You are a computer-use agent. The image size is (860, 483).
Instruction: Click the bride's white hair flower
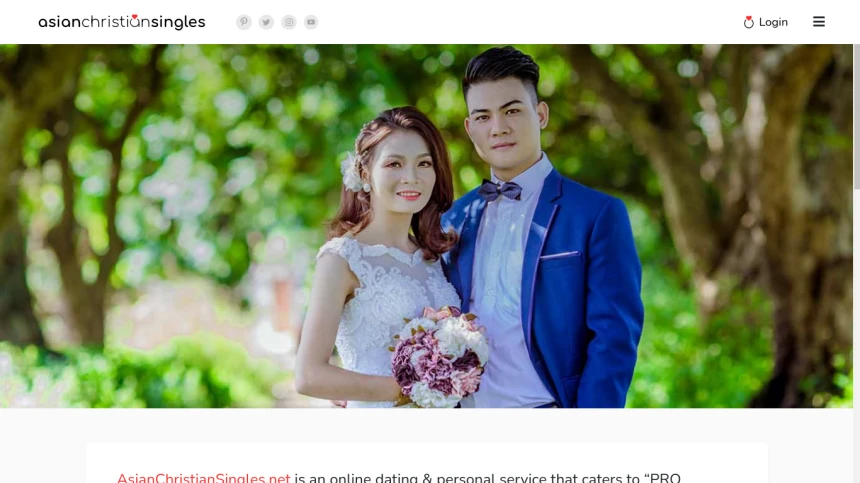(353, 173)
